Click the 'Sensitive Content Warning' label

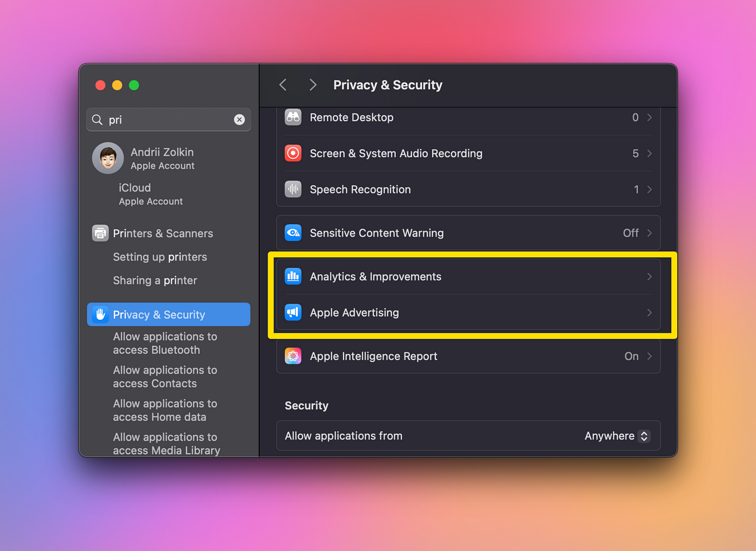pos(376,233)
